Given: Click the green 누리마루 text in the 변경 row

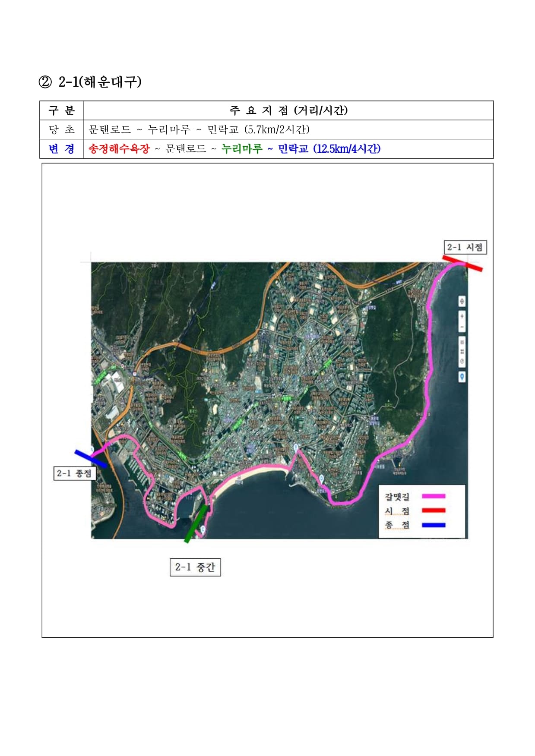Looking at the screenshot, I should 242,149.
